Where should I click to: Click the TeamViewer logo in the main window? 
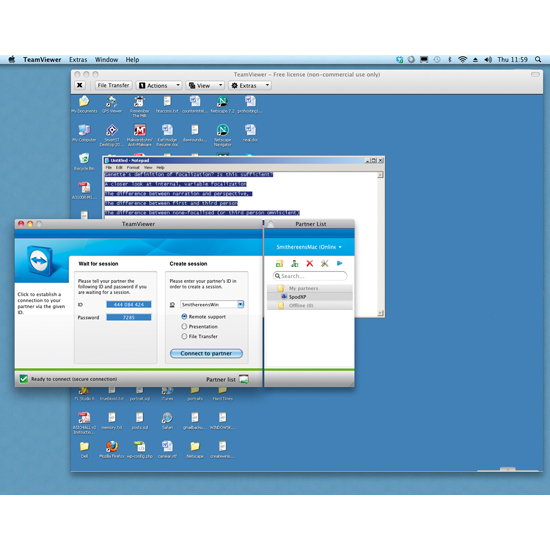coord(39,261)
